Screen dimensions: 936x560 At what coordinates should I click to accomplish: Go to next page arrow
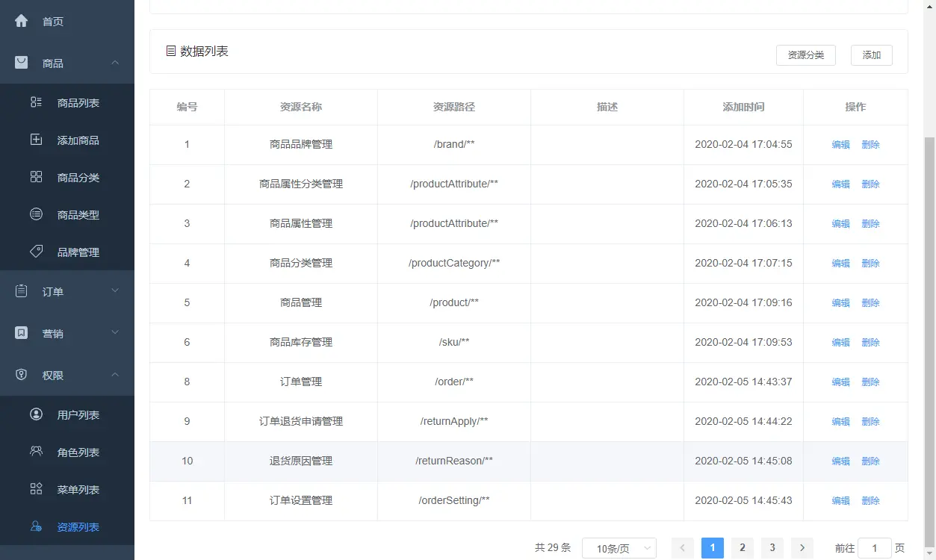(x=802, y=548)
